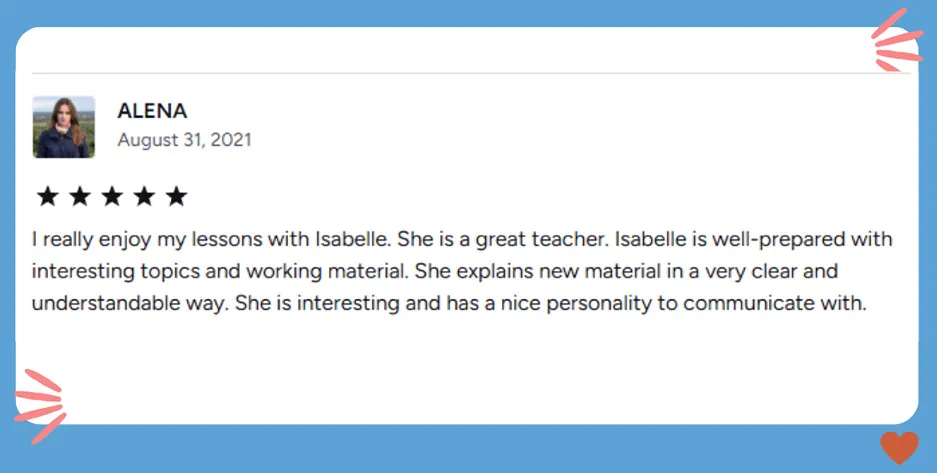Viewport: 937px width, 473px height.
Task: Click the fourth rating star
Action: [144, 196]
